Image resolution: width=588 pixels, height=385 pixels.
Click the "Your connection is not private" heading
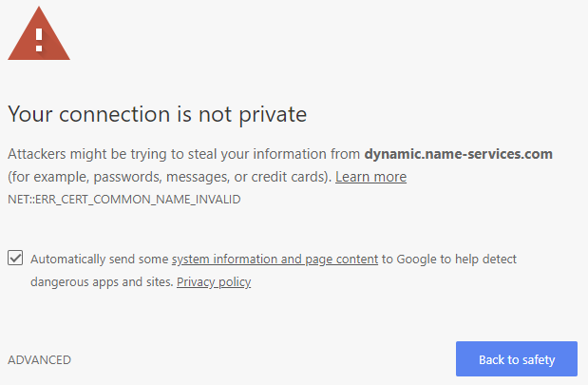pyautogui.click(x=157, y=114)
